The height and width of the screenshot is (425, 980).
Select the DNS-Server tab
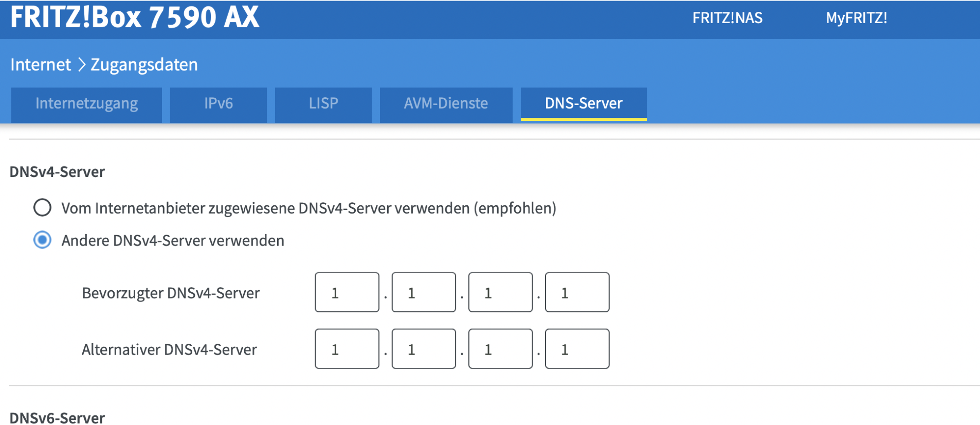pos(584,104)
